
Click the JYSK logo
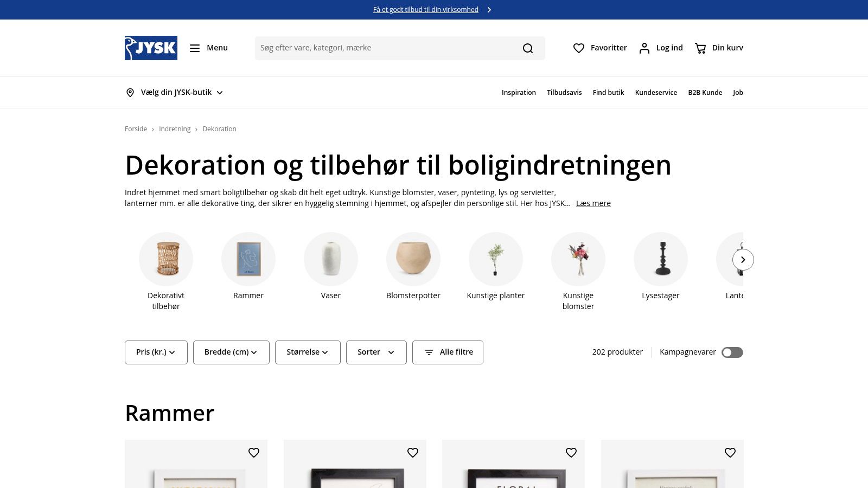pyautogui.click(x=151, y=48)
